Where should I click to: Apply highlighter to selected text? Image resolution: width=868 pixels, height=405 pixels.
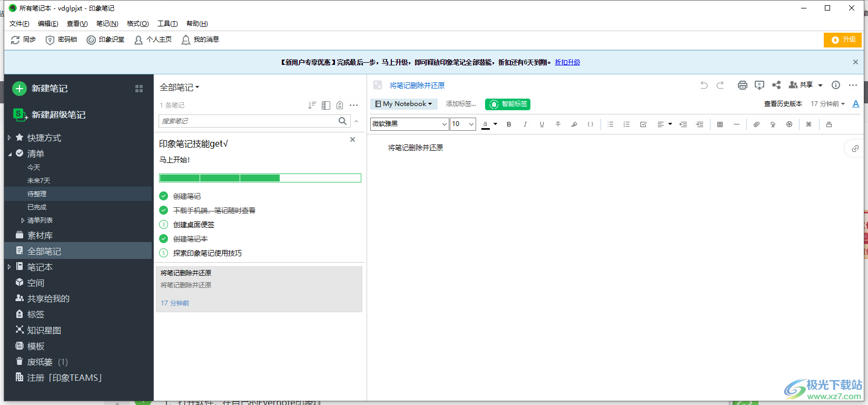(x=574, y=124)
